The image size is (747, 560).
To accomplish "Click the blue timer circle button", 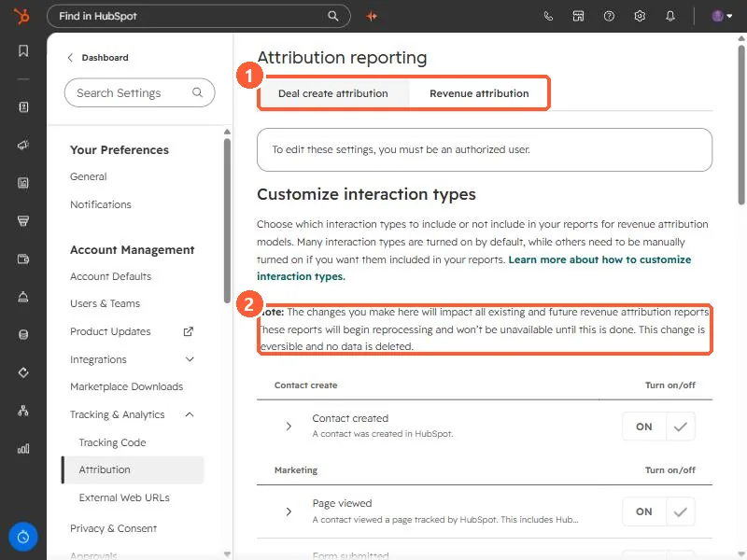I will [x=22, y=537].
